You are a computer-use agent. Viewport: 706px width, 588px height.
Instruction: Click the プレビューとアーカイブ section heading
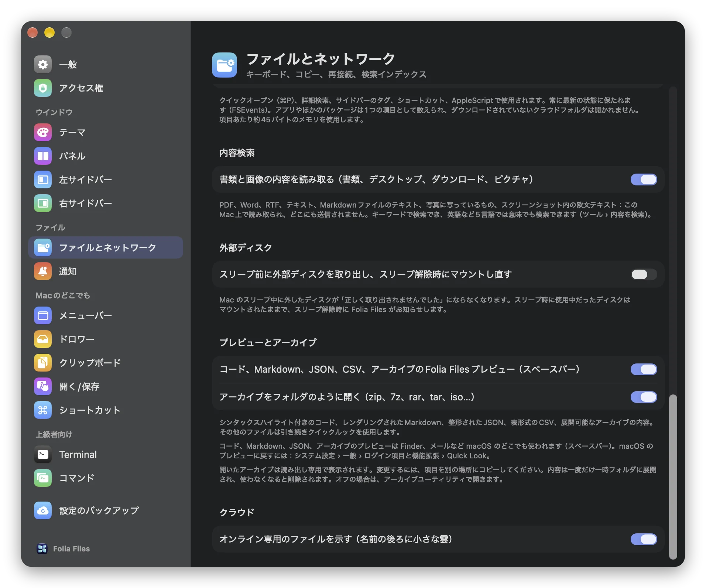coord(268,343)
